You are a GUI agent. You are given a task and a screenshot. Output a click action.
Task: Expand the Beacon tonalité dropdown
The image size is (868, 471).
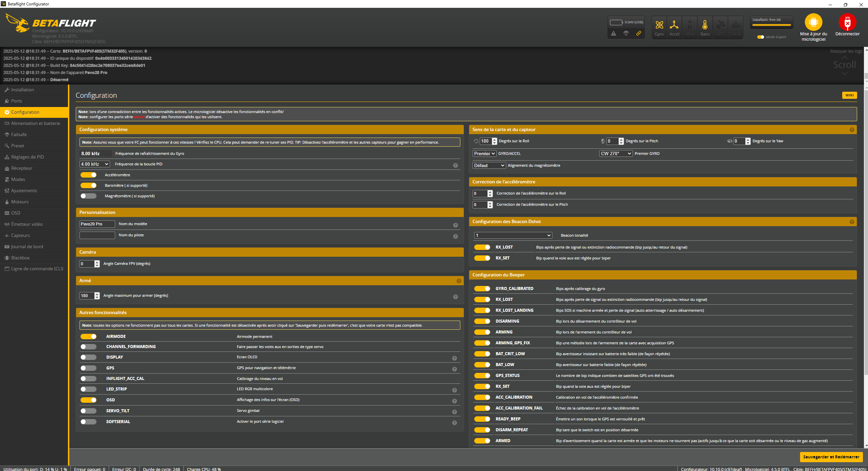513,235
